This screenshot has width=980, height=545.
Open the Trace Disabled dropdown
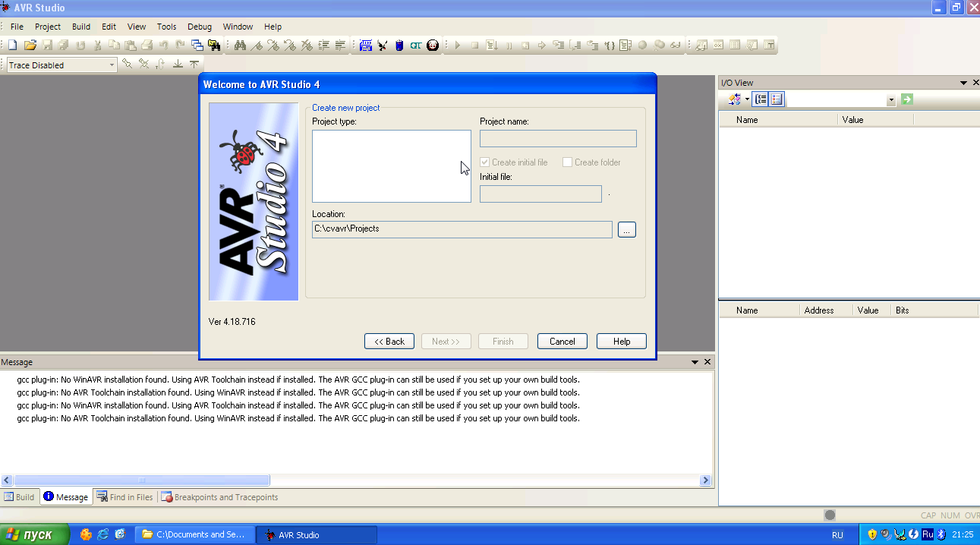pyautogui.click(x=112, y=65)
